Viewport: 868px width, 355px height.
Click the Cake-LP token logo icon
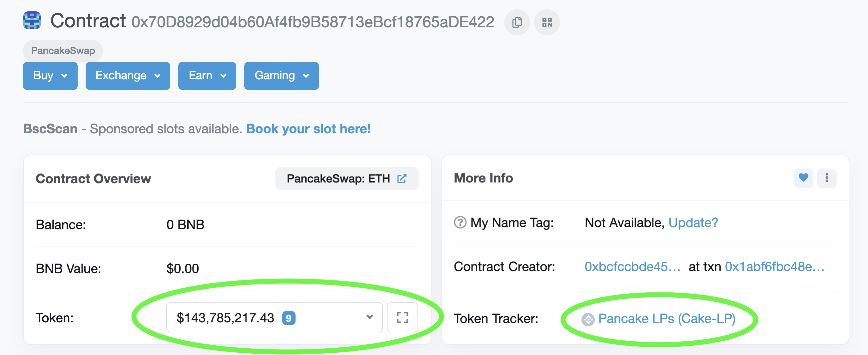[588, 319]
